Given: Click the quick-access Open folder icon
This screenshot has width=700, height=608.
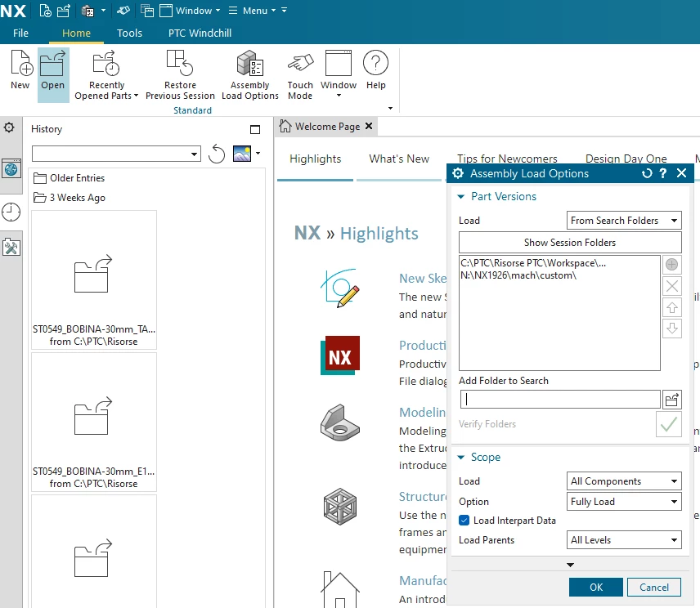Looking at the screenshot, I should point(64,11).
